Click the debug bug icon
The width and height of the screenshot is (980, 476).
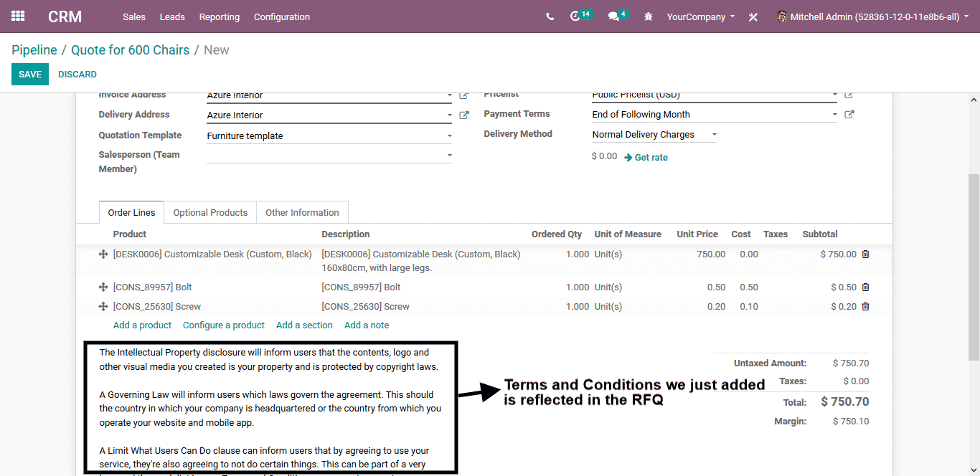tap(649, 16)
